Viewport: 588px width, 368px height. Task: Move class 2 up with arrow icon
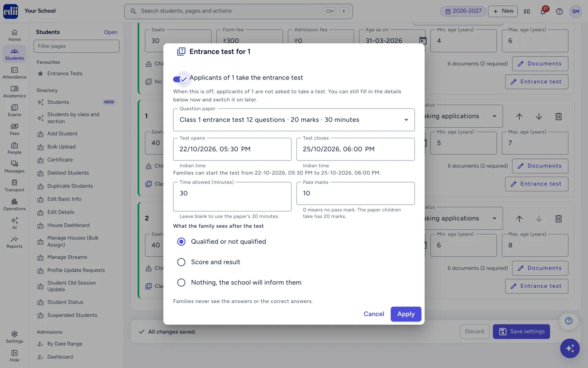pyautogui.click(x=519, y=219)
